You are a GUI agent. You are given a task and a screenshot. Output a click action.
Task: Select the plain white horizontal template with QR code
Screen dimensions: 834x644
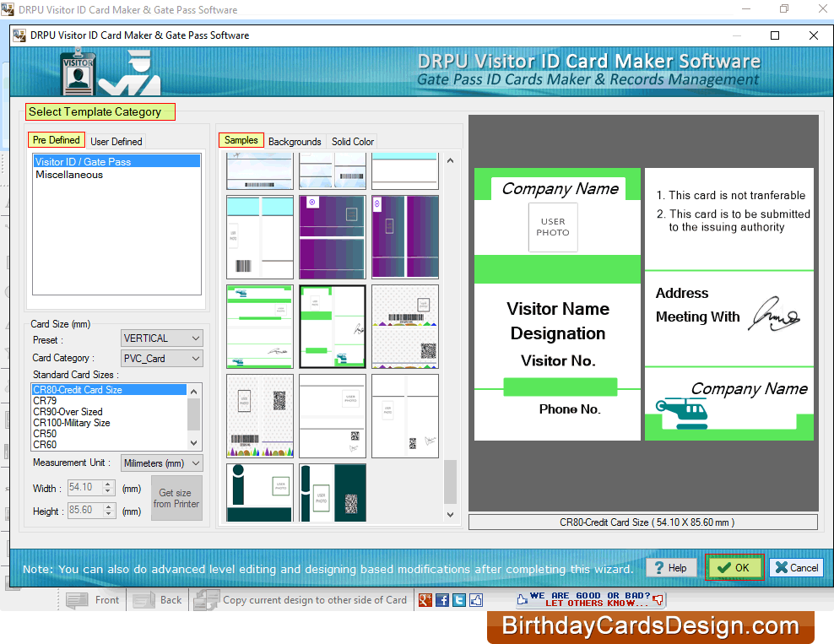click(333, 416)
